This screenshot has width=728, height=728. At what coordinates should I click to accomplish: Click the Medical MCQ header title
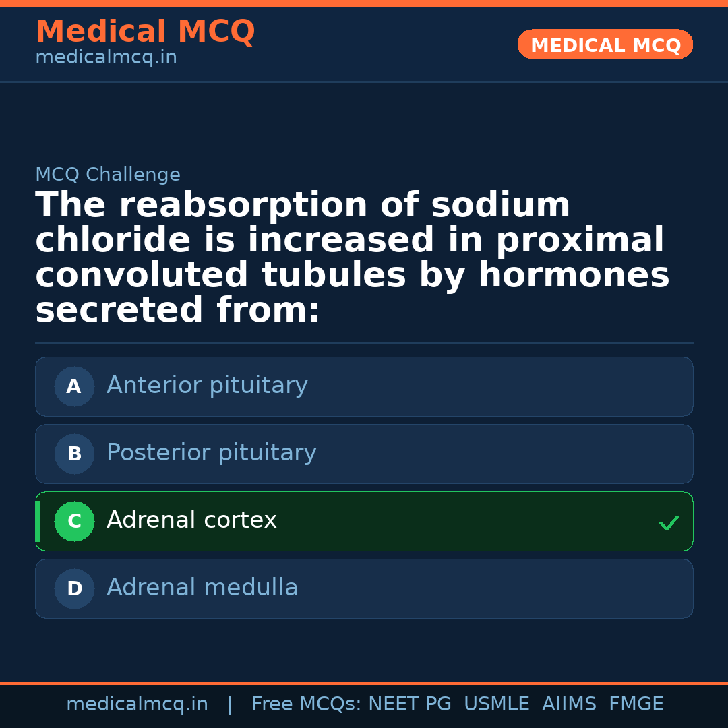145,32
